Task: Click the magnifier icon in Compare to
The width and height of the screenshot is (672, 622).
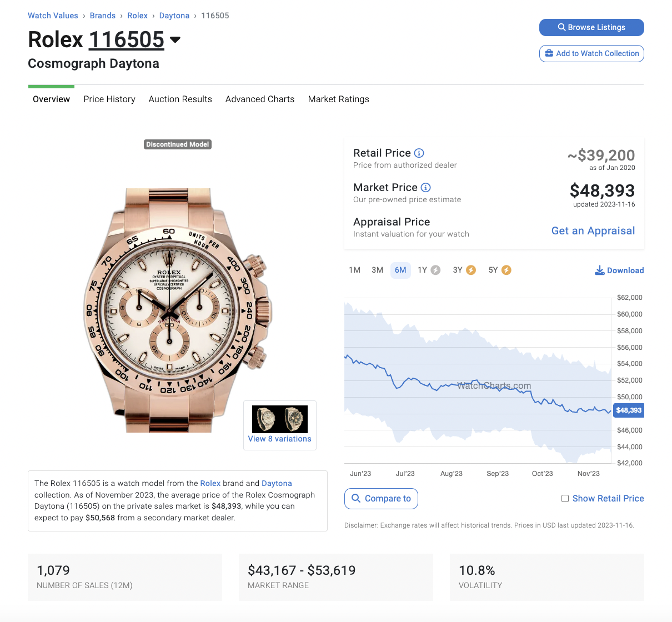Action: point(357,498)
